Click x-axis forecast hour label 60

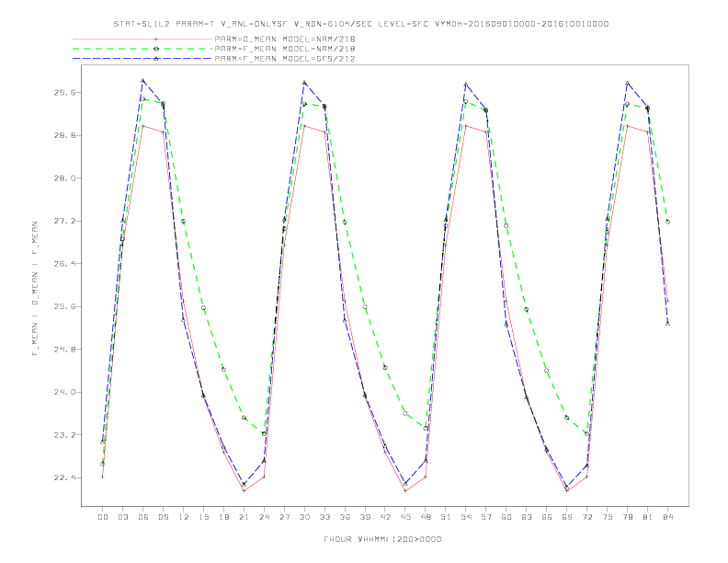[506, 517]
